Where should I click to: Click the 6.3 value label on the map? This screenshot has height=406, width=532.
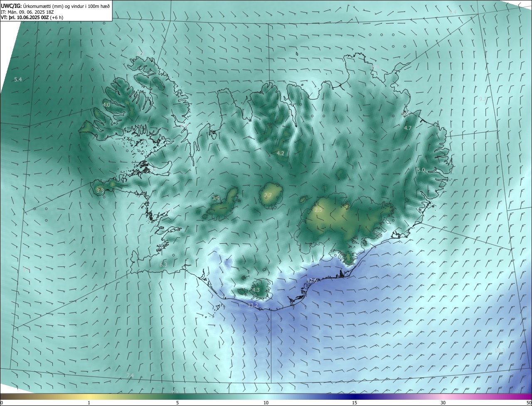[x=163, y=264]
